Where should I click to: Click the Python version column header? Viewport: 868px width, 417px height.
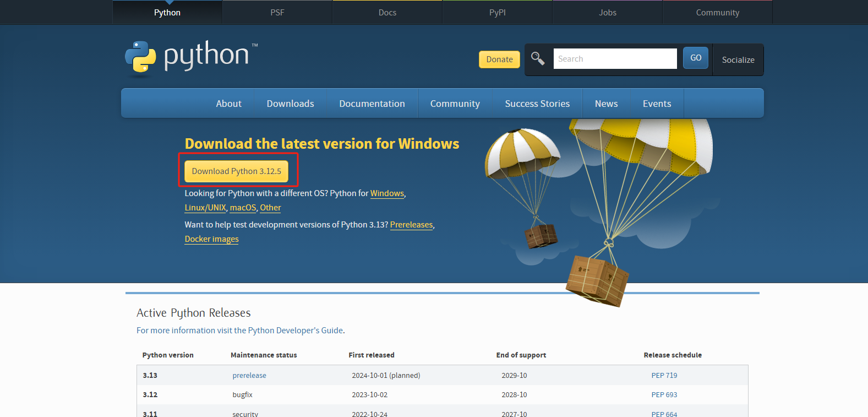[x=168, y=355]
